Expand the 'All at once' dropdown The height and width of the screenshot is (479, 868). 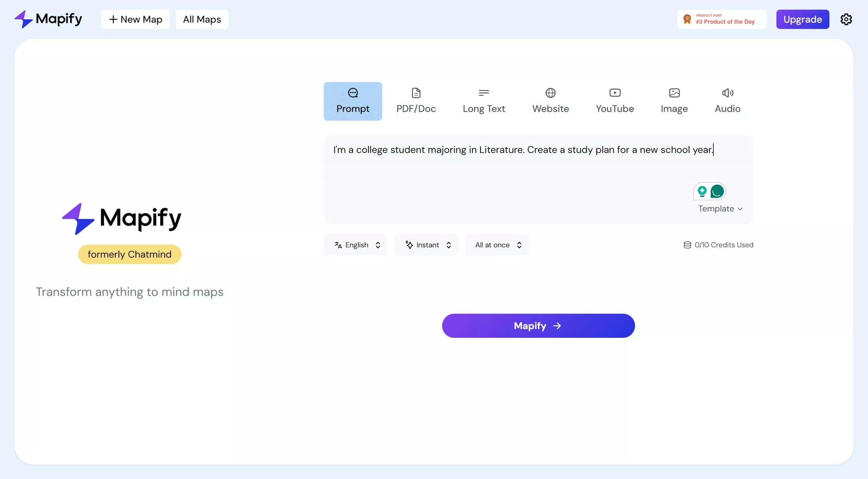tap(497, 245)
